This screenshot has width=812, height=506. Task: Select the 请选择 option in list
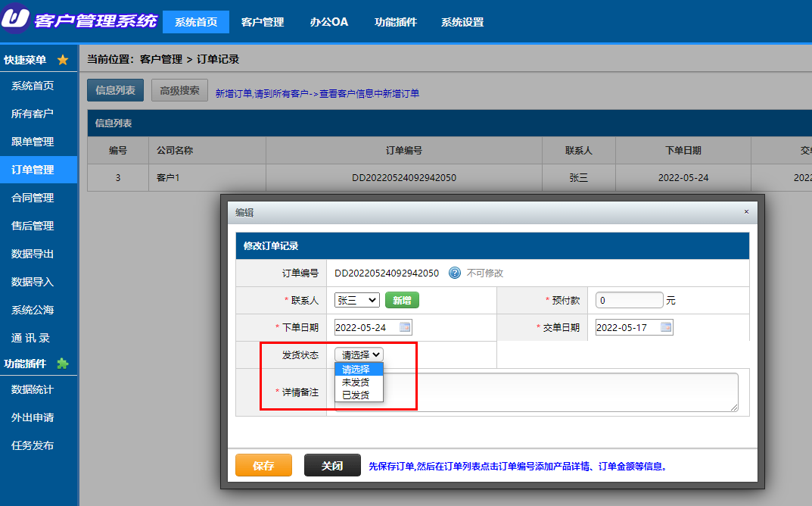[359, 369]
